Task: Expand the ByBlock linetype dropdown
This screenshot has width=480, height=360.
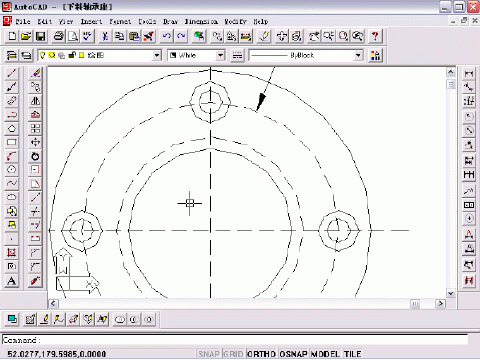Action: coord(358,55)
